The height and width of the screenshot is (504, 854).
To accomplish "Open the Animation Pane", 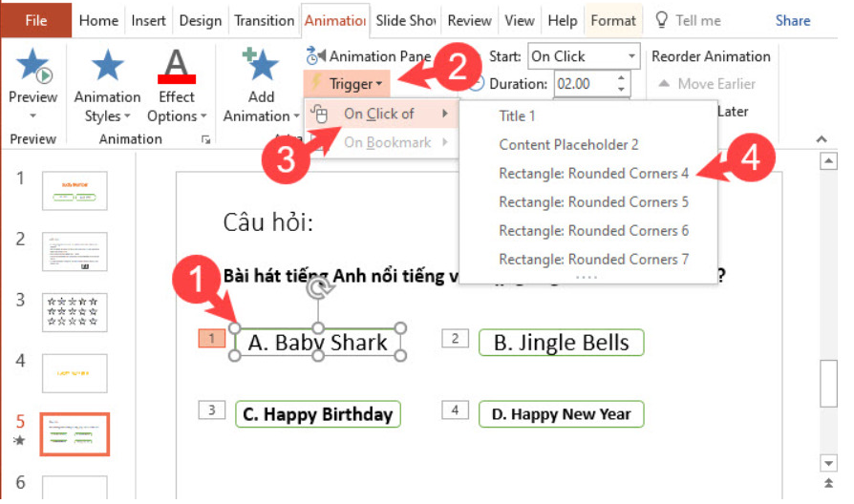I will click(x=368, y=56).
